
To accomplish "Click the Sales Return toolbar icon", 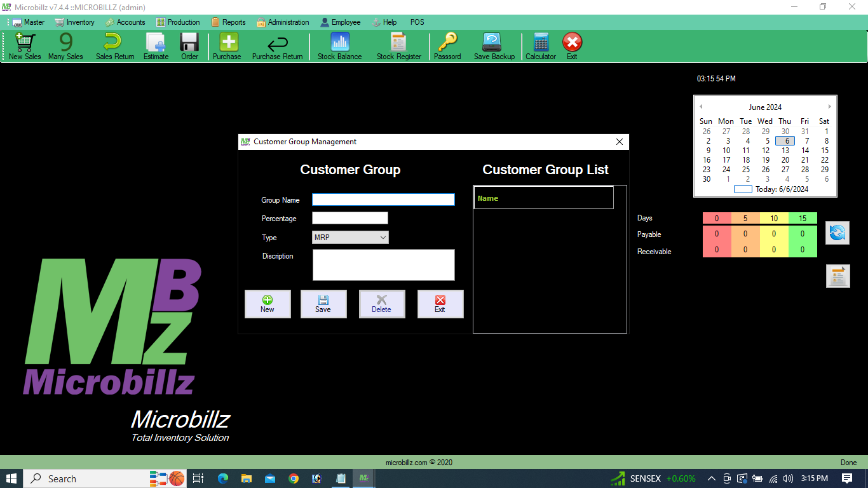I will click(114, 46).
